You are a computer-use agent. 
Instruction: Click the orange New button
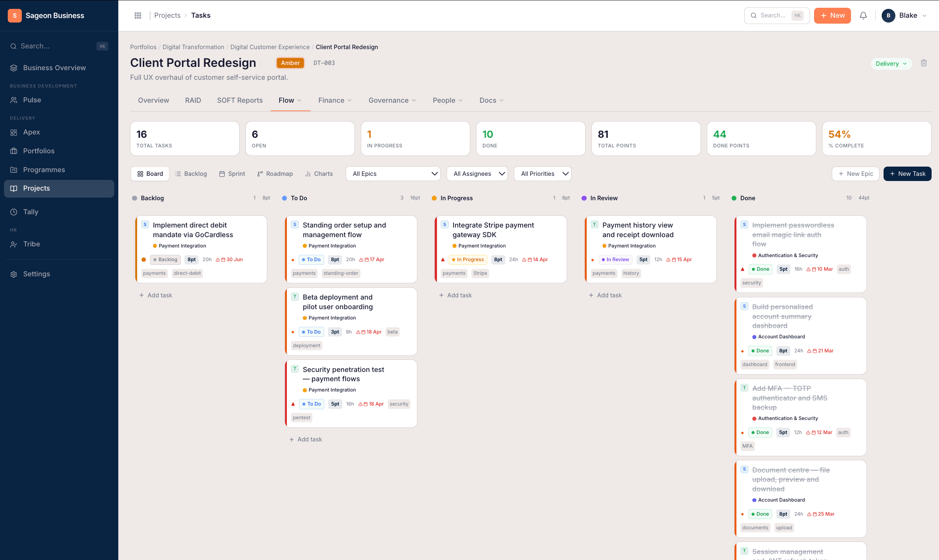pos(832,16)
